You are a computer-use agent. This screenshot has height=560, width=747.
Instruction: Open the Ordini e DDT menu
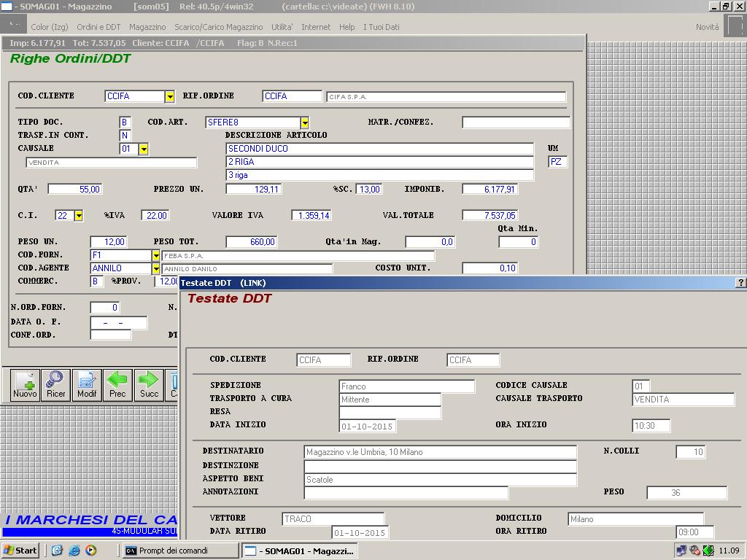pos(98,27)
